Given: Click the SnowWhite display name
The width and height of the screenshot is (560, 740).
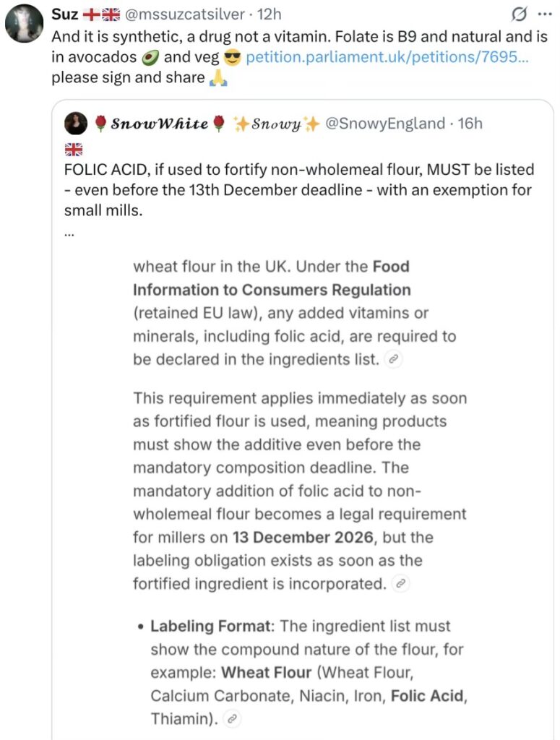Looking at the screenshot, I should tap(160, 124).
